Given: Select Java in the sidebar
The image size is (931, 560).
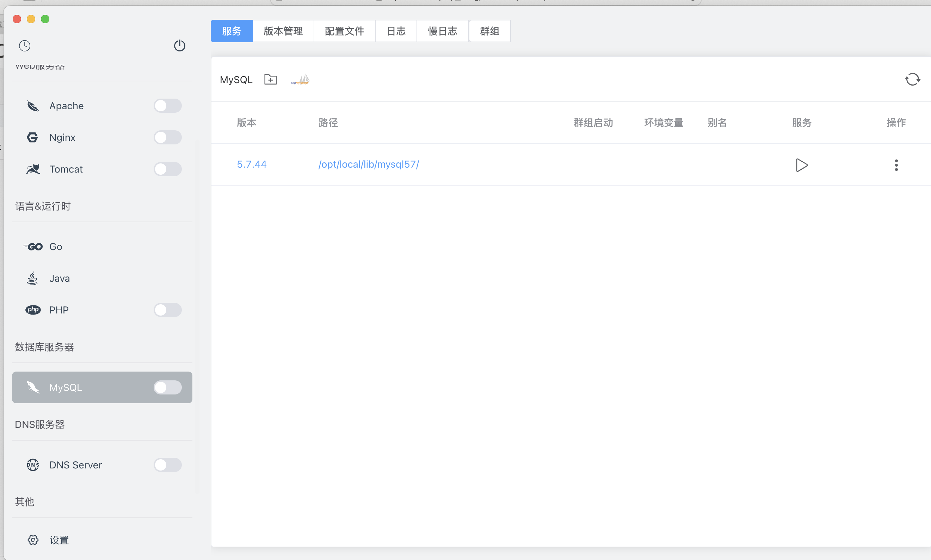Looking at the screenshot, I should point(102,279).
